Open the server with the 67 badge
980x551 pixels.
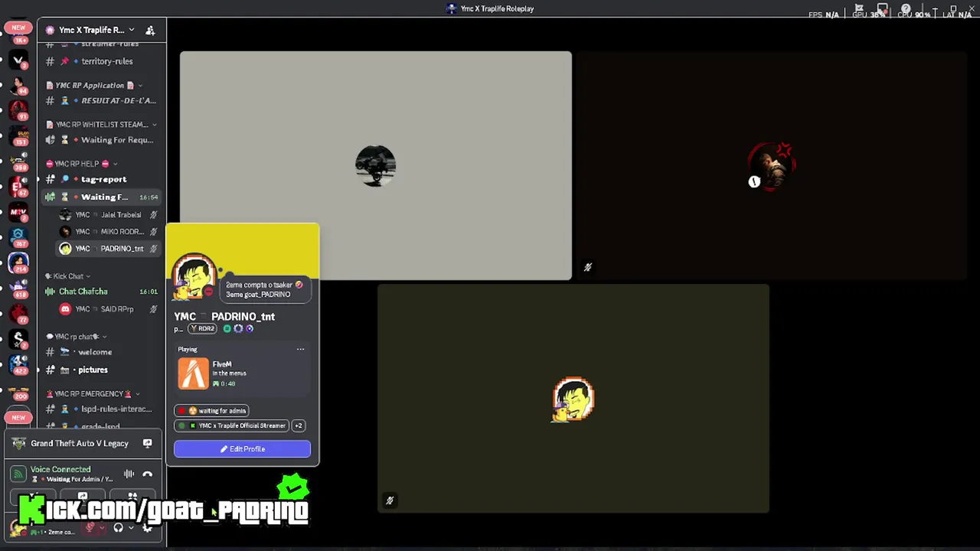tap(18, 186)
